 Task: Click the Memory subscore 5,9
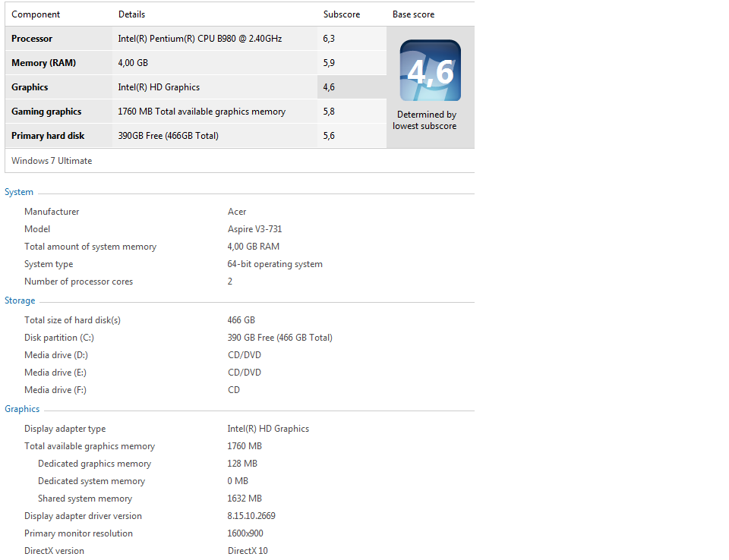tap(329, 63)
